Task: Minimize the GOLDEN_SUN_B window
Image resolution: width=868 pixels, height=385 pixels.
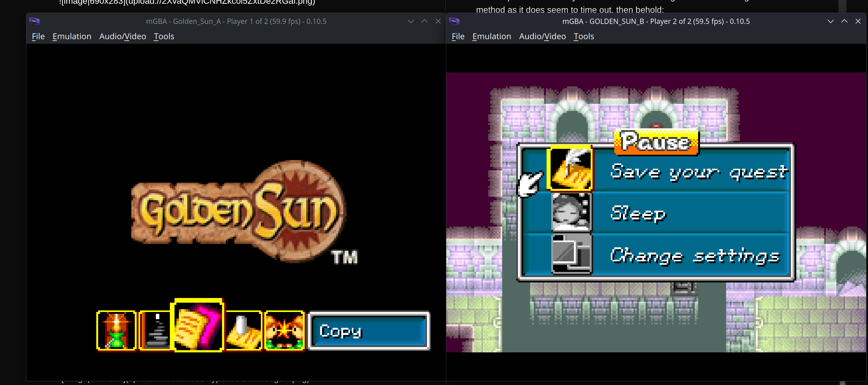Action: (x=830, y=21)
